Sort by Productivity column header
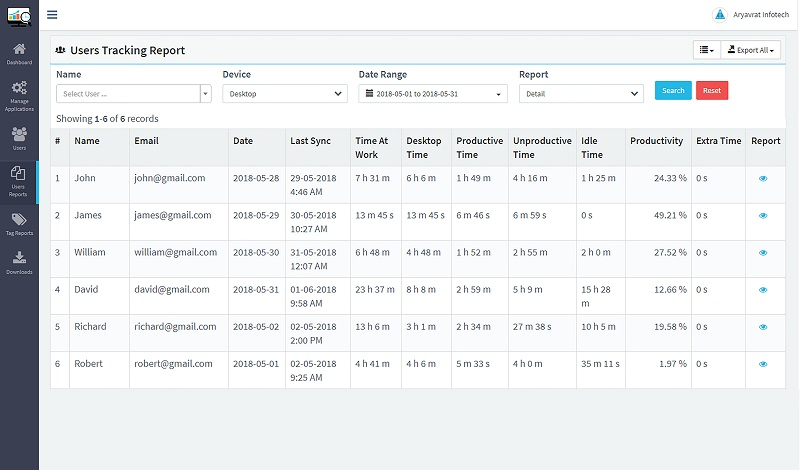 (x=656, y=141)
